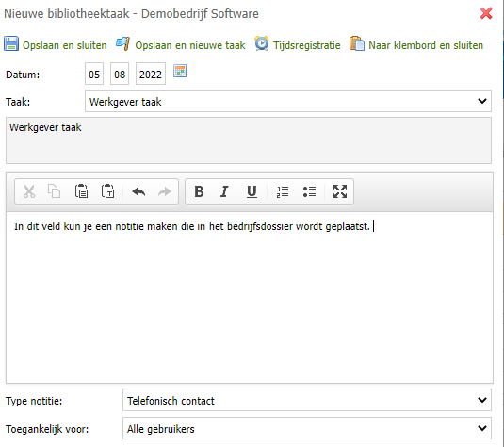Open Tijdsregistratie
504x447 pixels.
298,44
